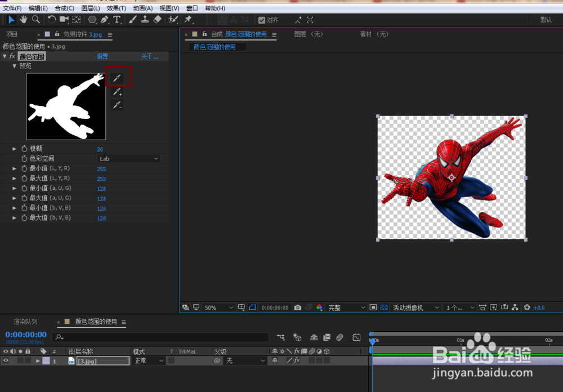Select the Zoom magnifier tool

35,19
